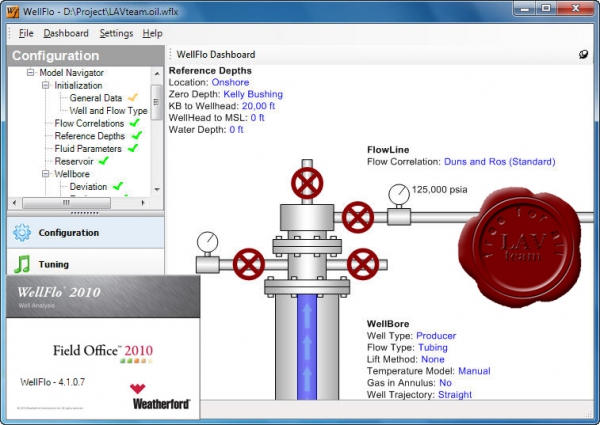Click the Configuration gear icon
600x425 pixels.
(22, 233)
